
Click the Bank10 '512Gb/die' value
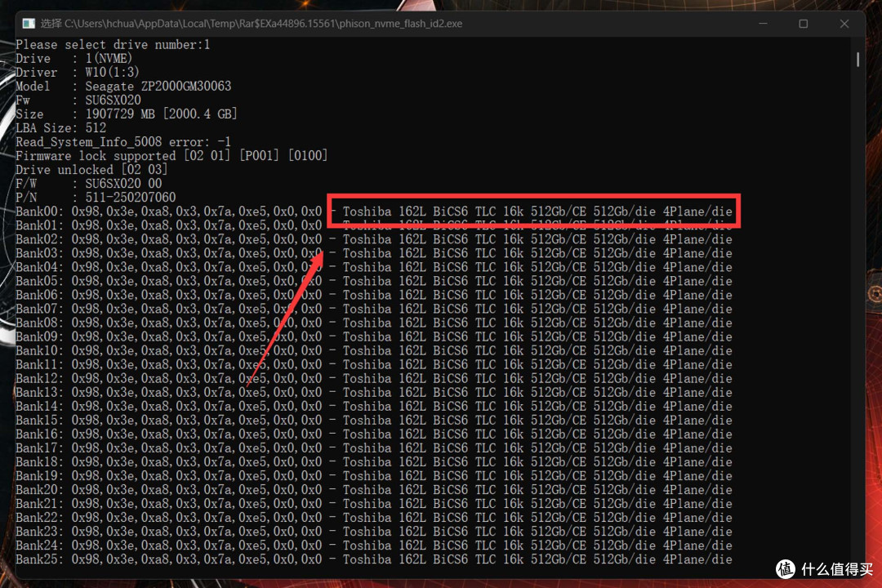(x=625, y=350)
